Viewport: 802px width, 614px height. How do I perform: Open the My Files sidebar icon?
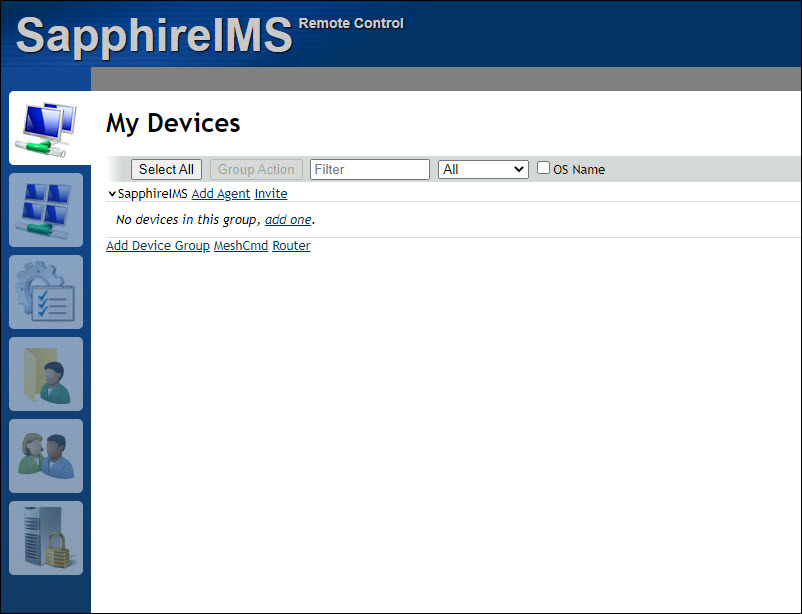[x=45, y=374]
